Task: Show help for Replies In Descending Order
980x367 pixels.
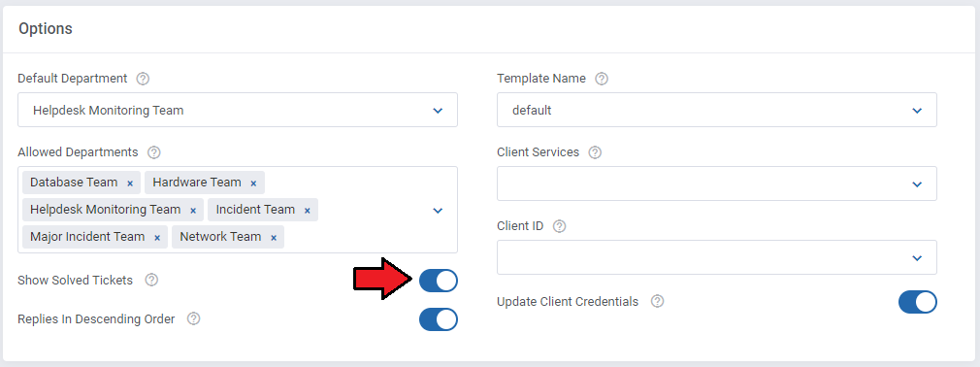Action: click(x=194, y=318)
